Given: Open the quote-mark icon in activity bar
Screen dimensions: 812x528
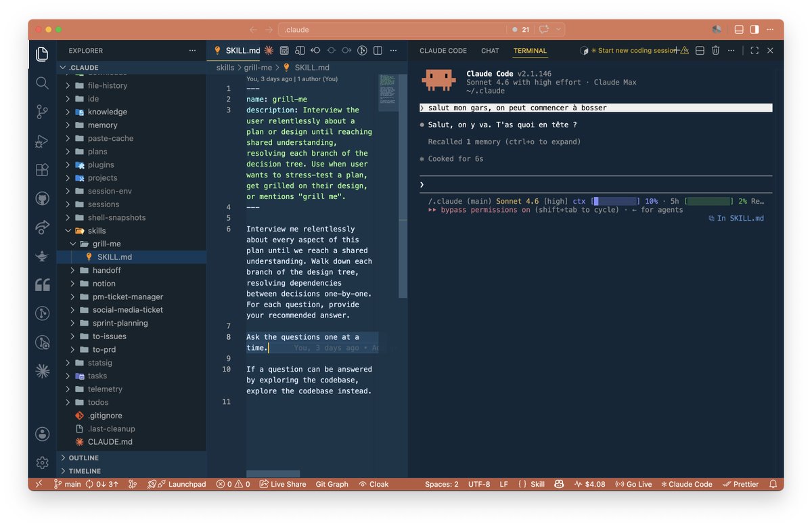Looking at the screenshot, I should (42, 284).
